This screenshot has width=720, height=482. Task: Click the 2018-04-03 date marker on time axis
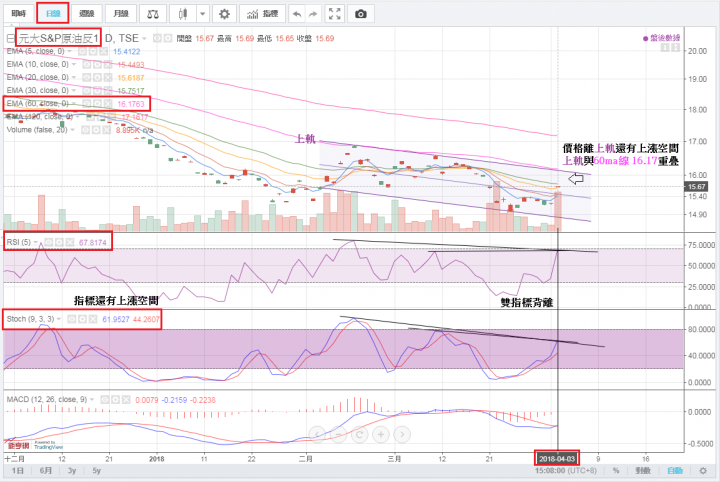coord(557,455)
